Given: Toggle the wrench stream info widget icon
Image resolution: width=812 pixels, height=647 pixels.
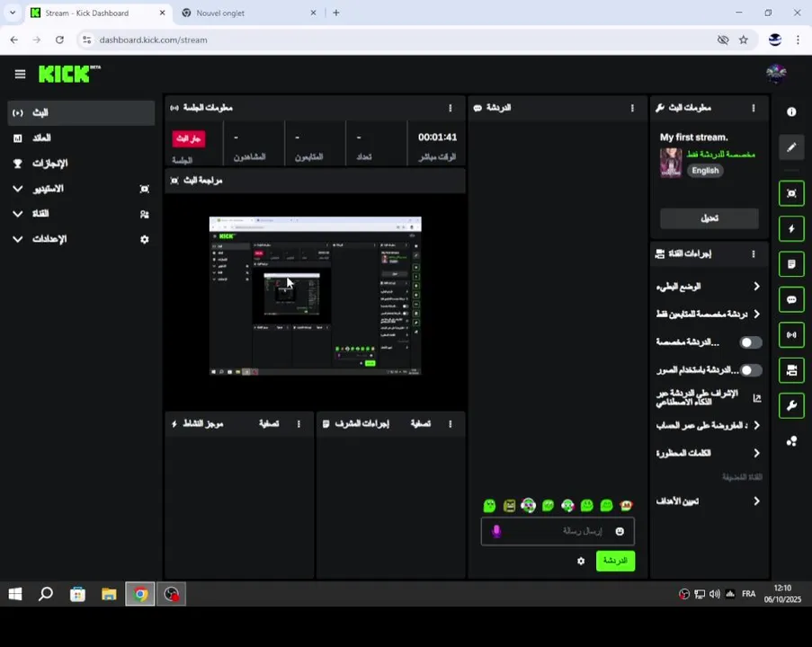Looking at the screenshot, I should [791, 405].
